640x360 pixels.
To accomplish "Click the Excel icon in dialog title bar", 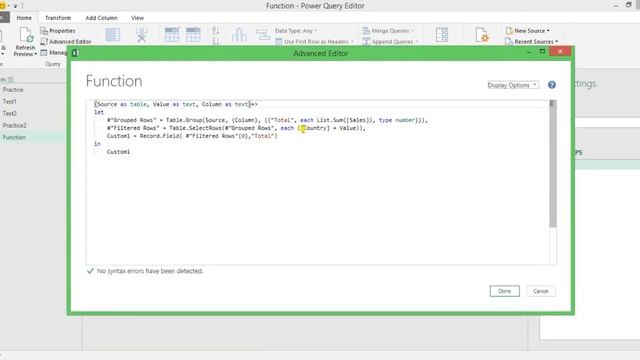I will [x=75, y=53].
